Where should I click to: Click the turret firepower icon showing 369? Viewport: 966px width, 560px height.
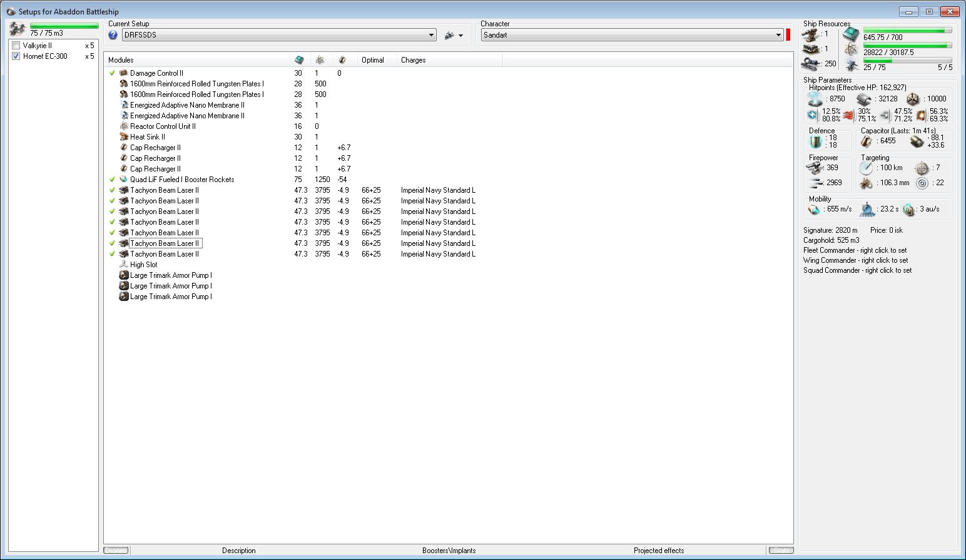(815, 168)
